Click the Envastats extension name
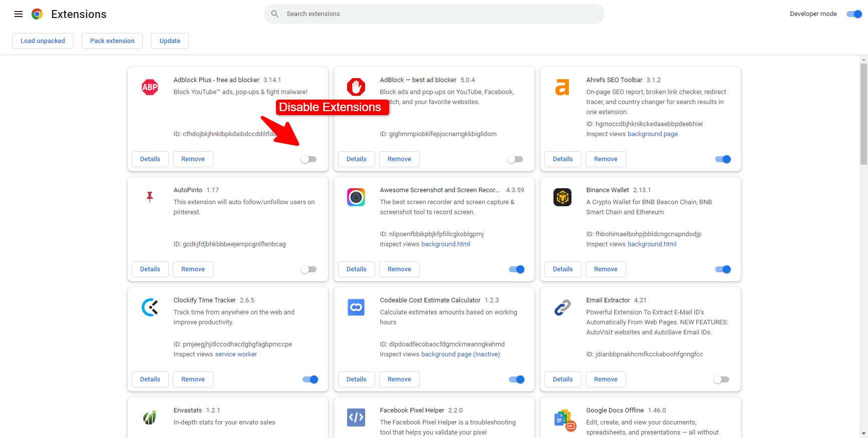 click(x=188, y=410)
